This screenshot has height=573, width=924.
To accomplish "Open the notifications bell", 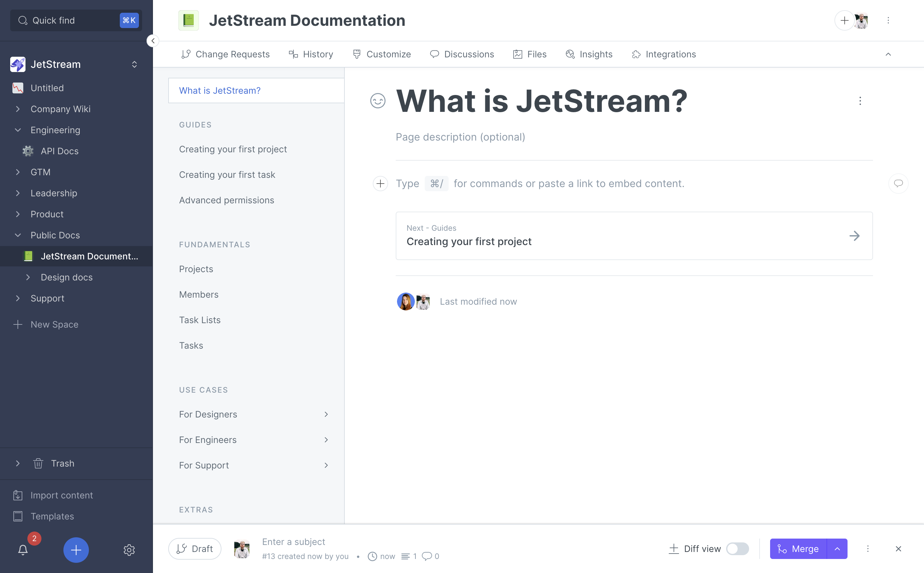I will coord(23,549).
